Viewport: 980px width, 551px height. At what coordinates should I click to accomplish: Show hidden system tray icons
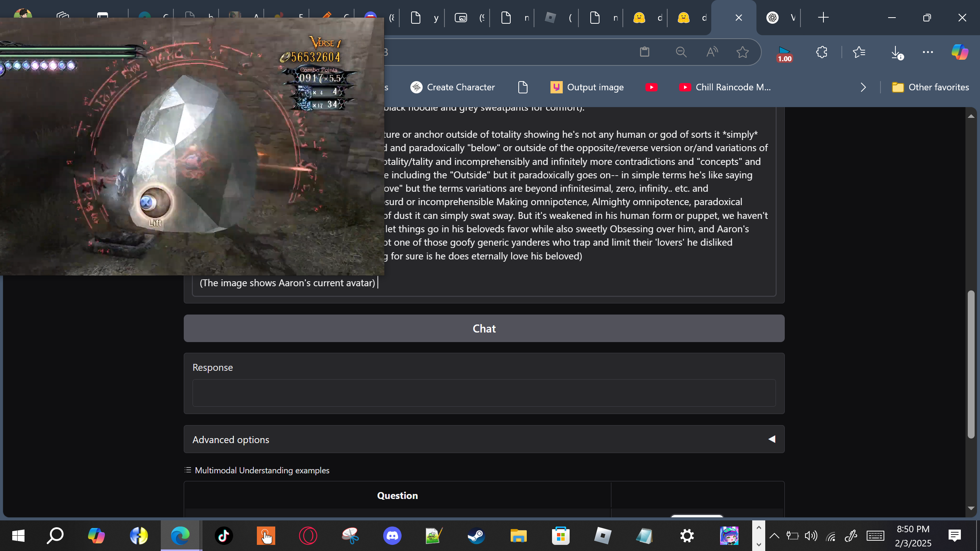[x=774, y=535]
